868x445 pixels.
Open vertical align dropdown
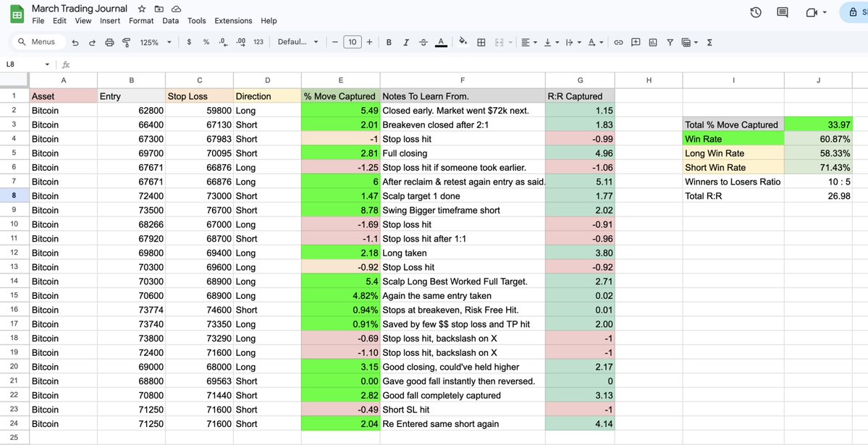552,42
